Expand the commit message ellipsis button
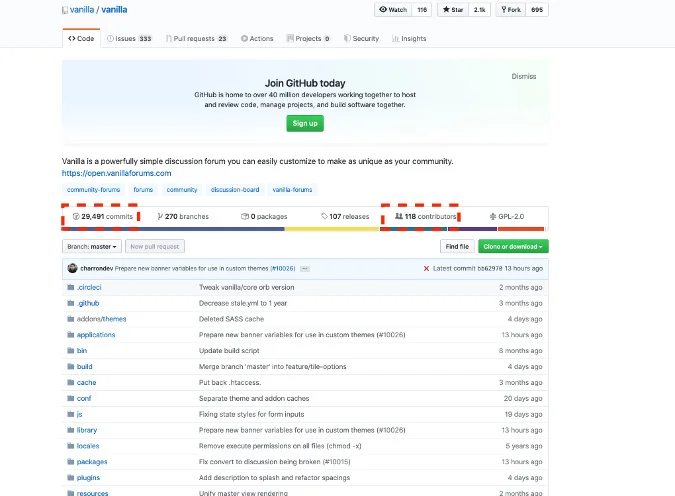This screenshot has height=496, width=675. click(305, 269)
